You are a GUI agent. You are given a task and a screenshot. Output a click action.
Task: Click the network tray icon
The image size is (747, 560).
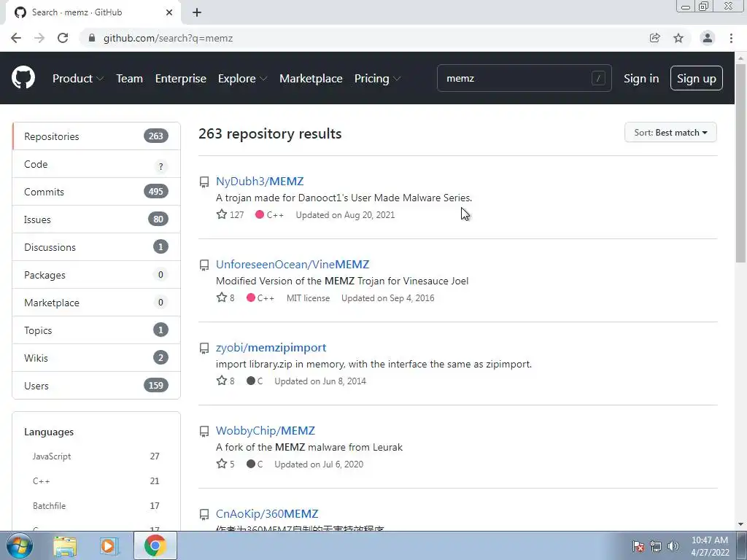656,546
